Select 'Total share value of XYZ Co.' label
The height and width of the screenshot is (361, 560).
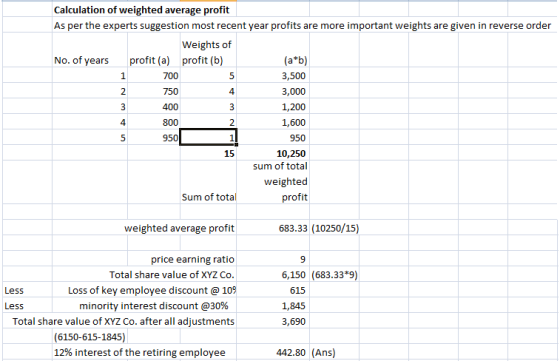[172, 275]
